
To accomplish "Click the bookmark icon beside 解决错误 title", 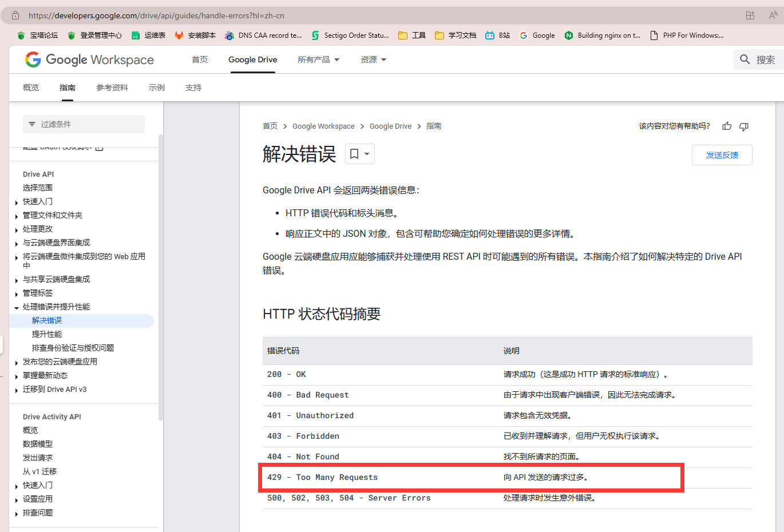I will 354,154.
